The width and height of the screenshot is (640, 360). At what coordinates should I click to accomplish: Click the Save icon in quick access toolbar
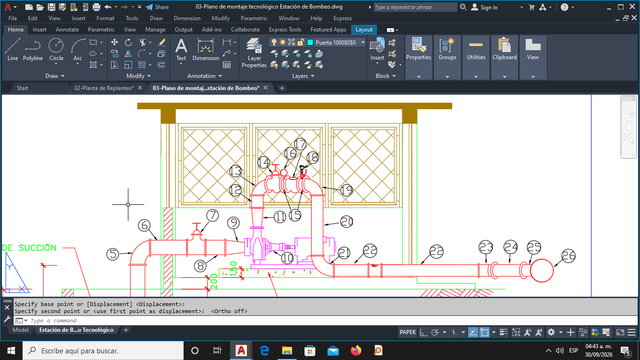(x=51, y=7)
